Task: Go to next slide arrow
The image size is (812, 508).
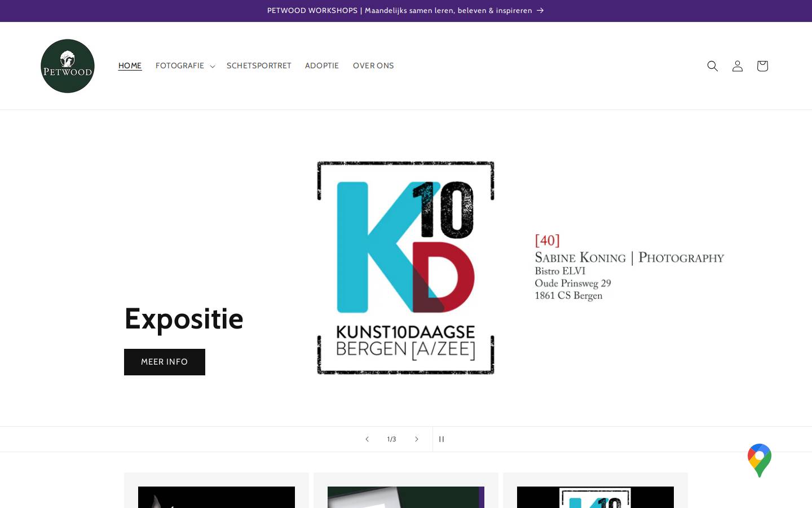Action: point(417,439)
